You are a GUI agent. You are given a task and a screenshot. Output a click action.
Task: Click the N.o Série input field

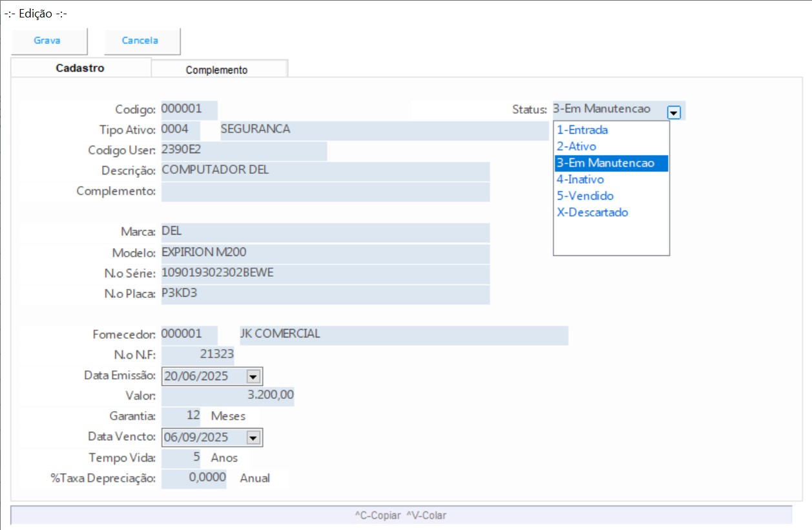pyautogui.click(x=325, y=273)
